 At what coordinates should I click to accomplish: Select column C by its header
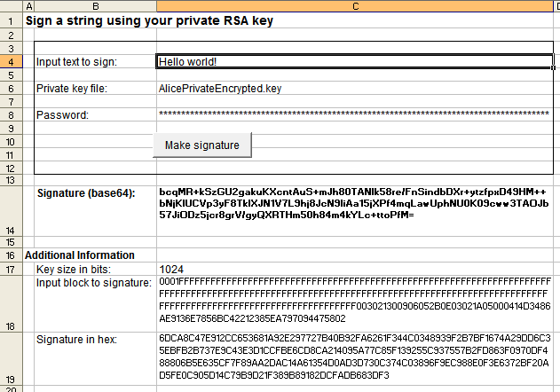coord(354,6)
